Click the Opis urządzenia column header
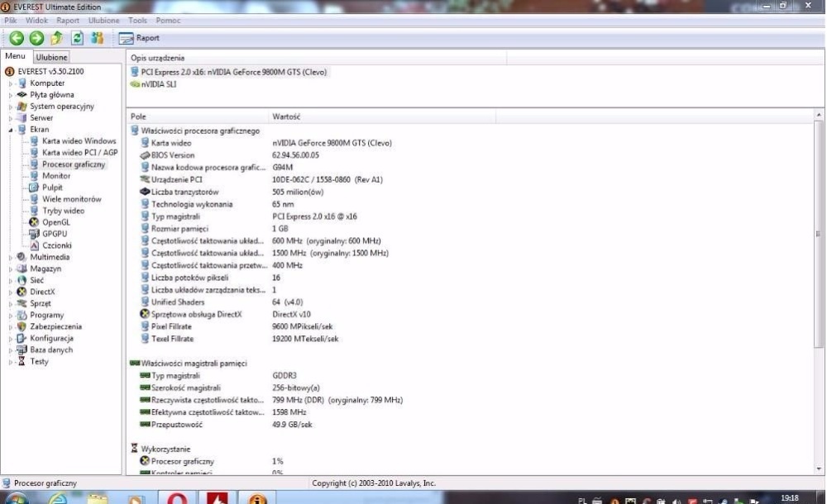 [317, 58]
